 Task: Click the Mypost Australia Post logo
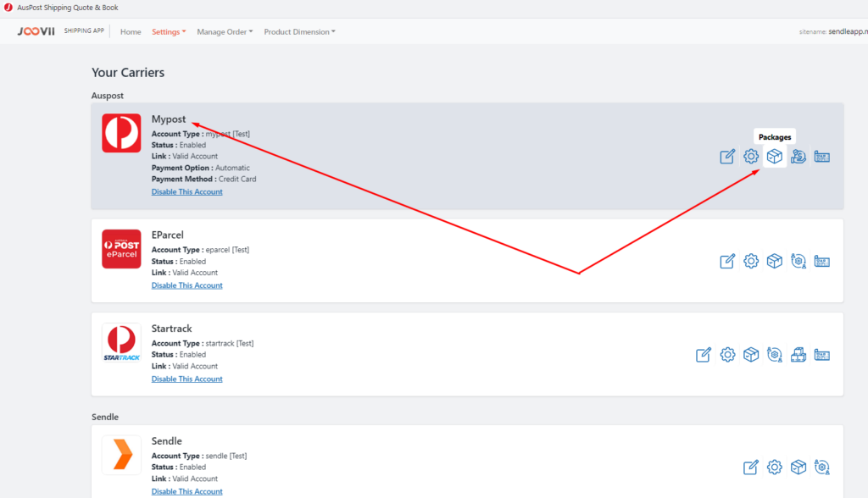point(121,133)
